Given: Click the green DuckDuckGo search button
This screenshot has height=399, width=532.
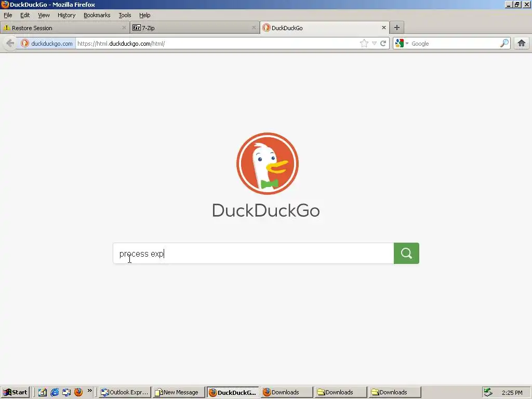Looking at the screenshot, I should [406, 253].
